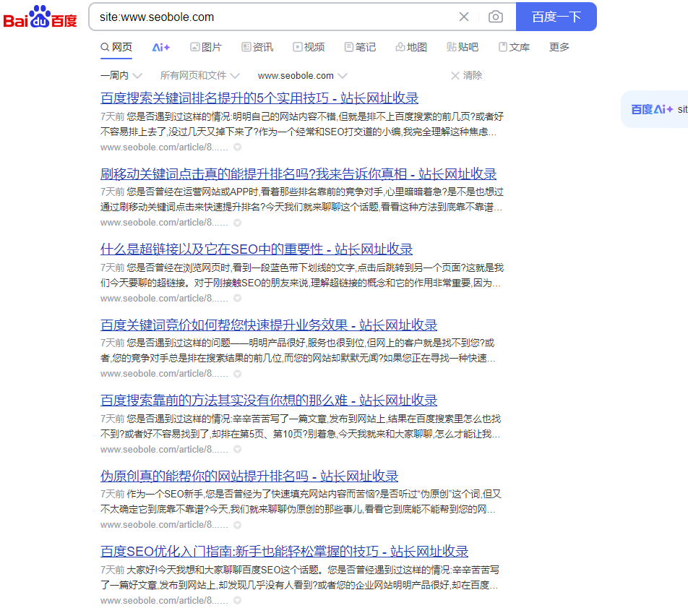This screenshot has width=688, height=616.
Task: Expand arrow icon beside URL under 百度SEO优化入门指南 result
Action: point(237,600)
